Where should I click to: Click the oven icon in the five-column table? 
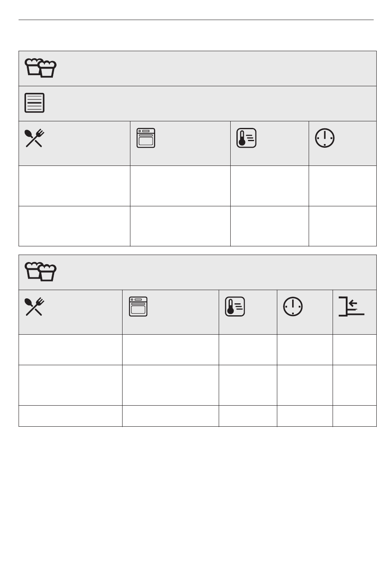[x=138, y=307]
